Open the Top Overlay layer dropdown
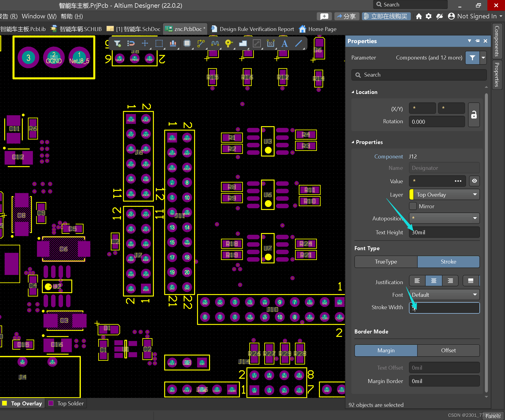The width and height of the screenshot is (505, 420). (x=444, y=195)
